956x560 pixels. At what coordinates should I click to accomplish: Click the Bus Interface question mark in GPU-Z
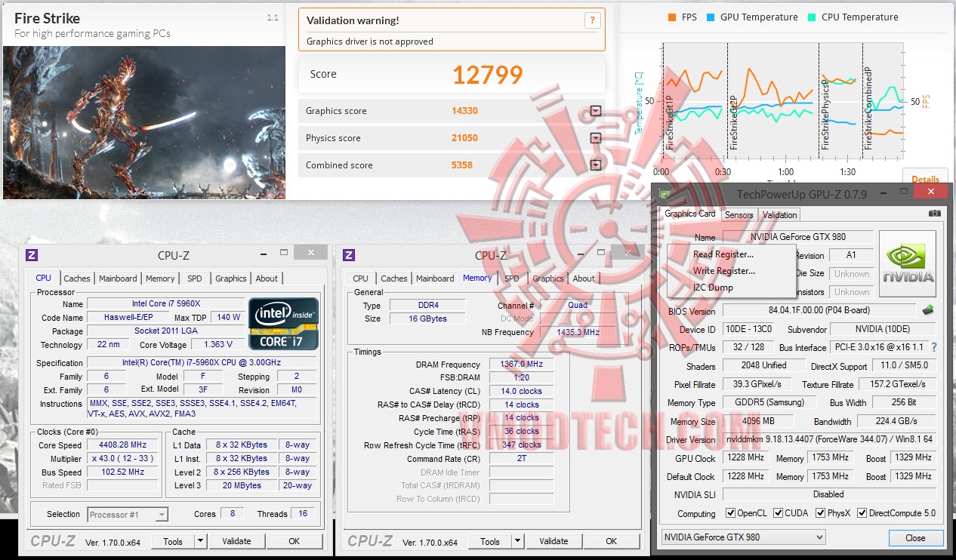[x=933, y=347]
